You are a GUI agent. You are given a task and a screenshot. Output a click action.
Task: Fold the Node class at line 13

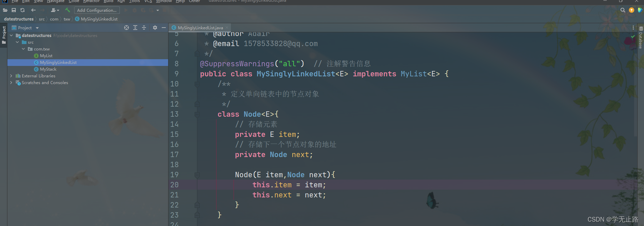pyautogui.click(x=197, y=114)
